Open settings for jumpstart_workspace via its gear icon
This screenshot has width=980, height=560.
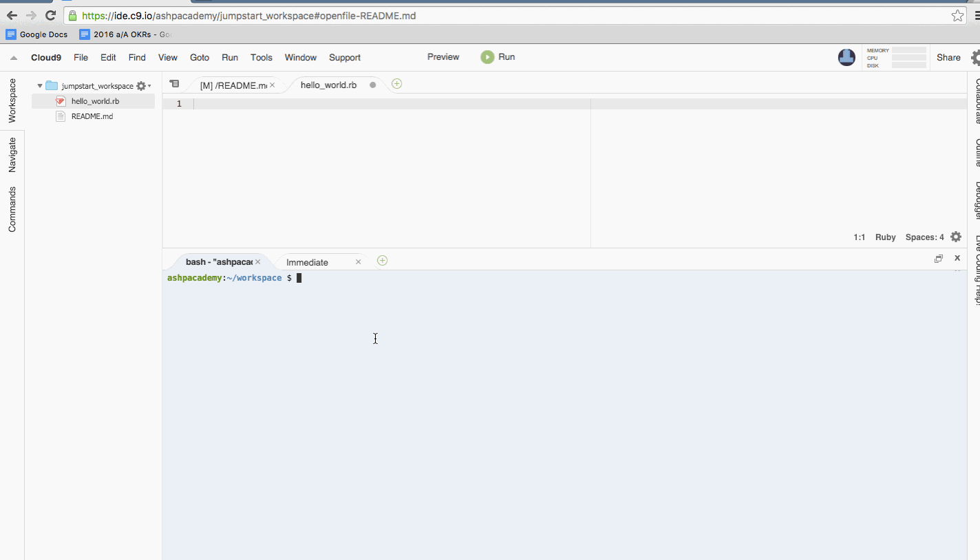[140, 85]
